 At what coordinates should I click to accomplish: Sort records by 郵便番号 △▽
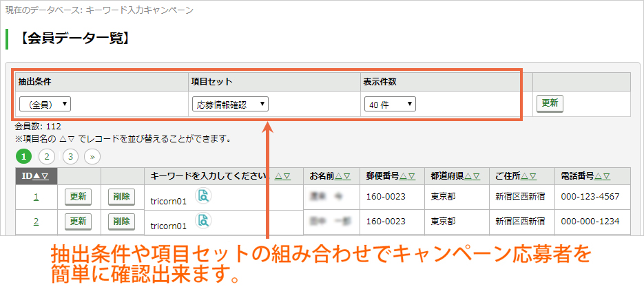(x=407, y=176)
